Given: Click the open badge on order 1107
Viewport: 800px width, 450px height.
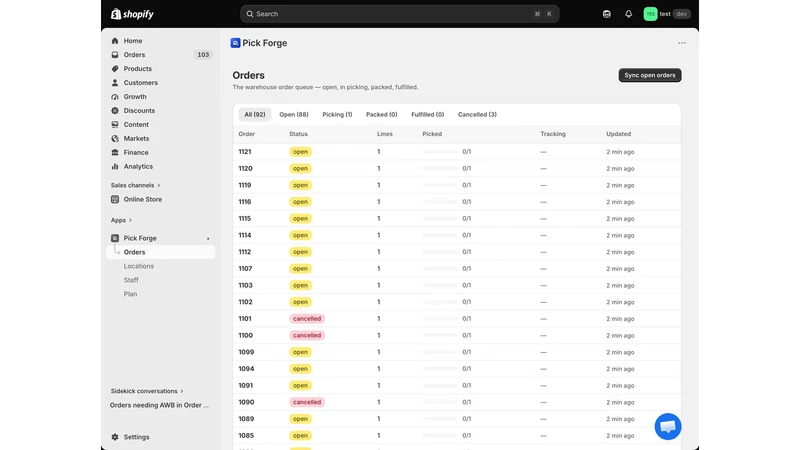Looking at the screenshot, I should coord(301,268).
